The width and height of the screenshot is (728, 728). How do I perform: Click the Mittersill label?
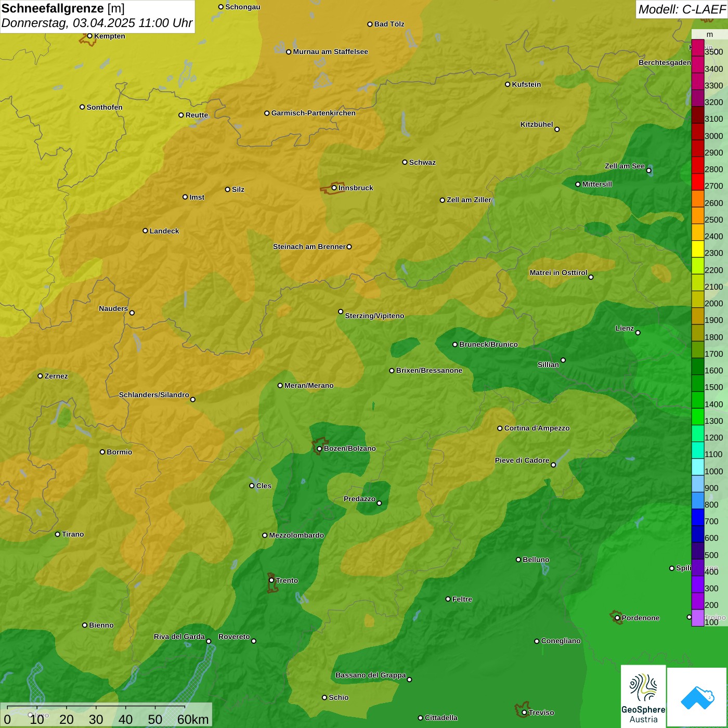[597, 184]
